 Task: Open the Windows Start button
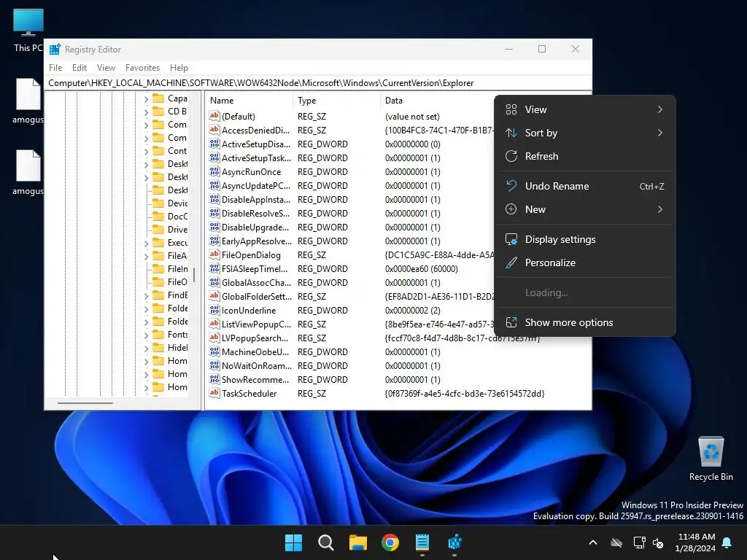click(x=293, y=542)
